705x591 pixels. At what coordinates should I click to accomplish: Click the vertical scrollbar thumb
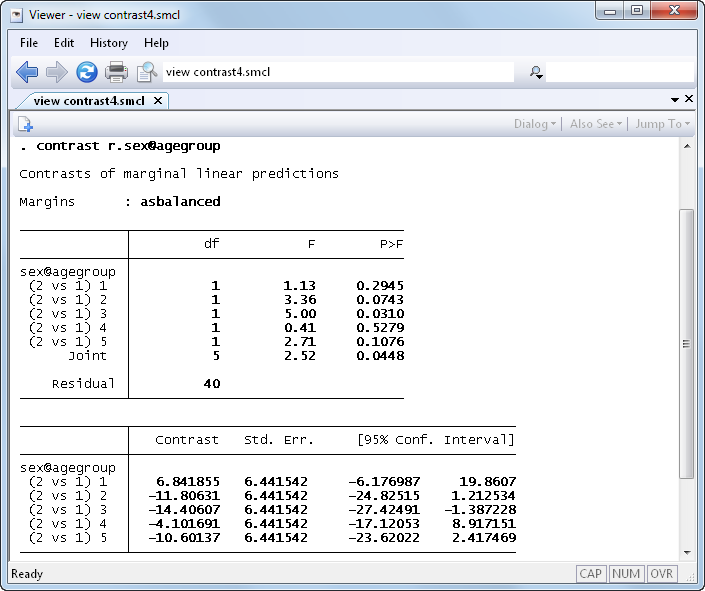[687, 344]
